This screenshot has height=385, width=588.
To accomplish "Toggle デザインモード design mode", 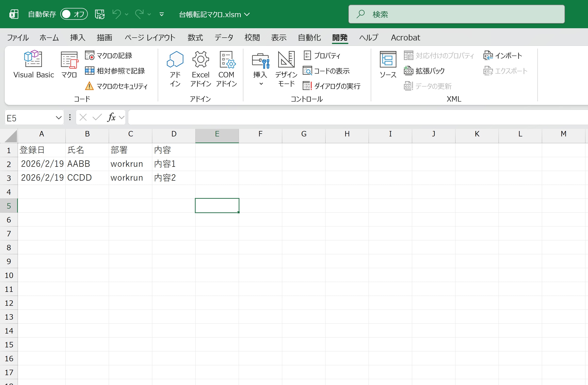I will click(286, 68).
